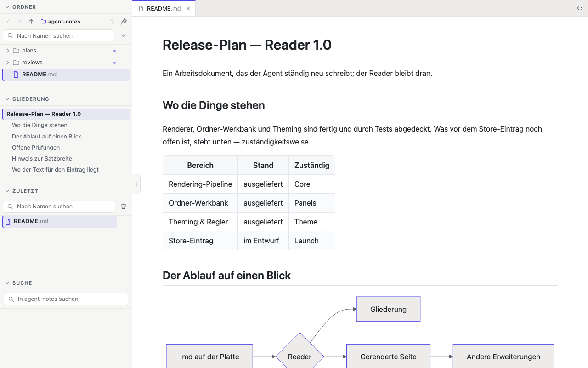Screen dimensions: 588x368
Task: Pin the agent-notes folder
Action: coord(124,22)
